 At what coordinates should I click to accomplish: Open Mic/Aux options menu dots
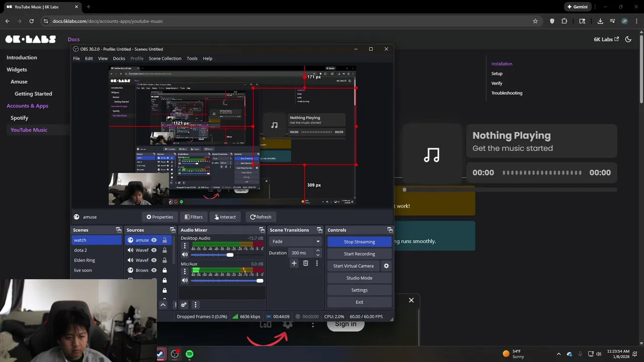[x=185, y=272]
